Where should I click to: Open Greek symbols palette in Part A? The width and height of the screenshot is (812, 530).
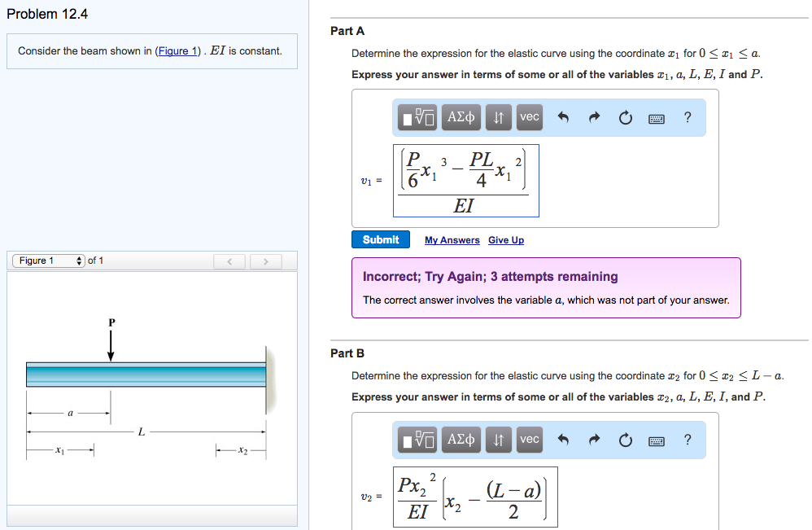(x=461, y=117)
